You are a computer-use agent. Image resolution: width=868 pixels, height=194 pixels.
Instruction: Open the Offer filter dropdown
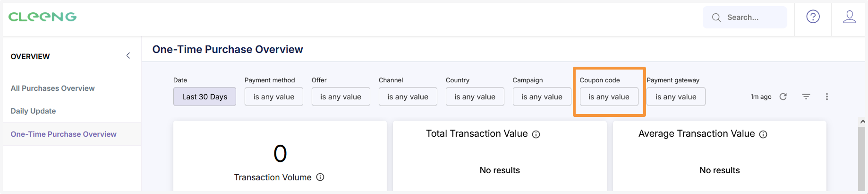pyautogui.click(x=341, y=97)
